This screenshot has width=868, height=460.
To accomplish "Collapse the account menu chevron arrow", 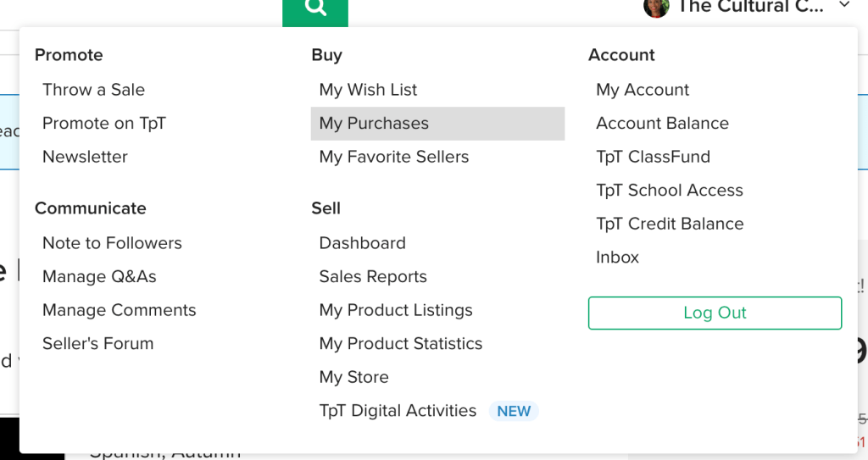I will tap(844, 6).
